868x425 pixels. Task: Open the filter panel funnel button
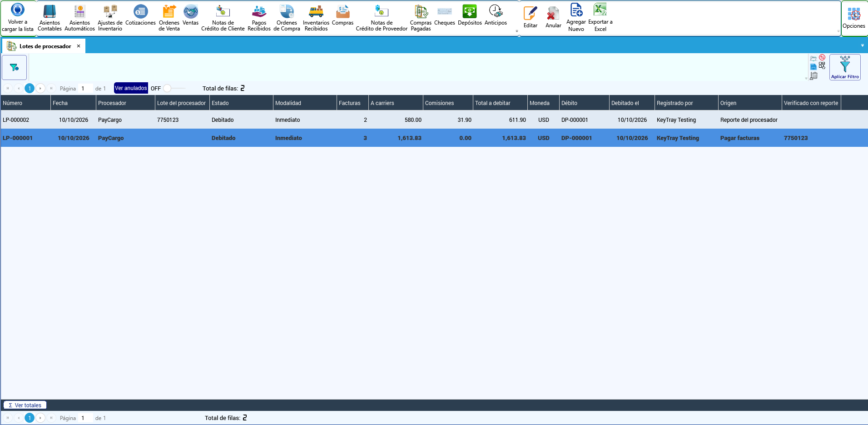[15, 67]
